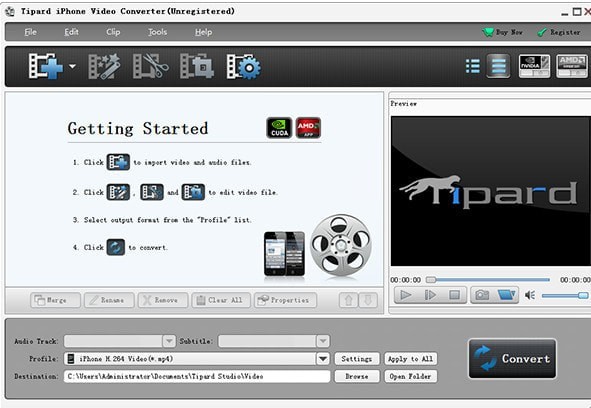Switch to detailed list view mode

pos(498,66)
